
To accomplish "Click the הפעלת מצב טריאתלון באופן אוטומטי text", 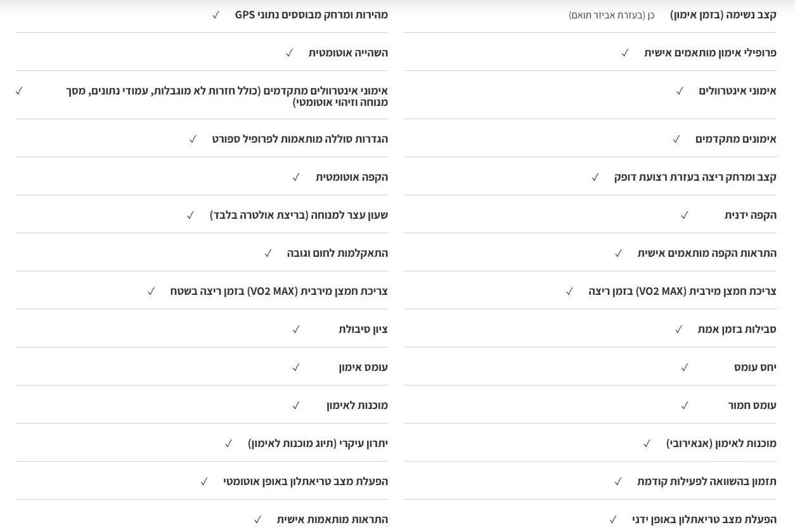I will click(305, 481).
